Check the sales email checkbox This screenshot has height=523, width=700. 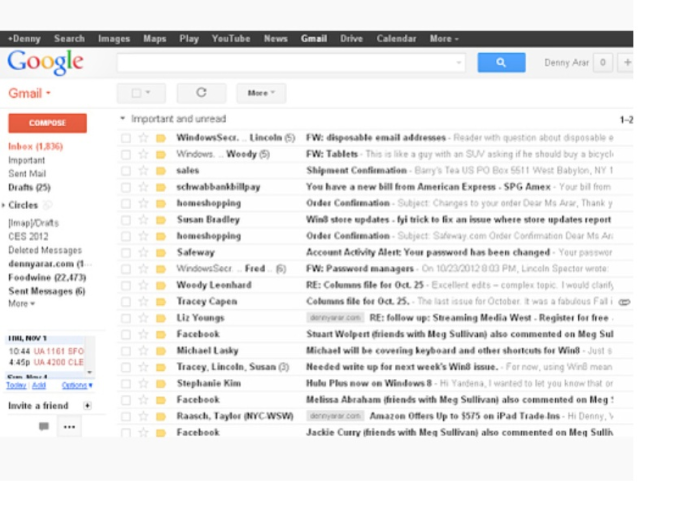(x=126, y=171)
